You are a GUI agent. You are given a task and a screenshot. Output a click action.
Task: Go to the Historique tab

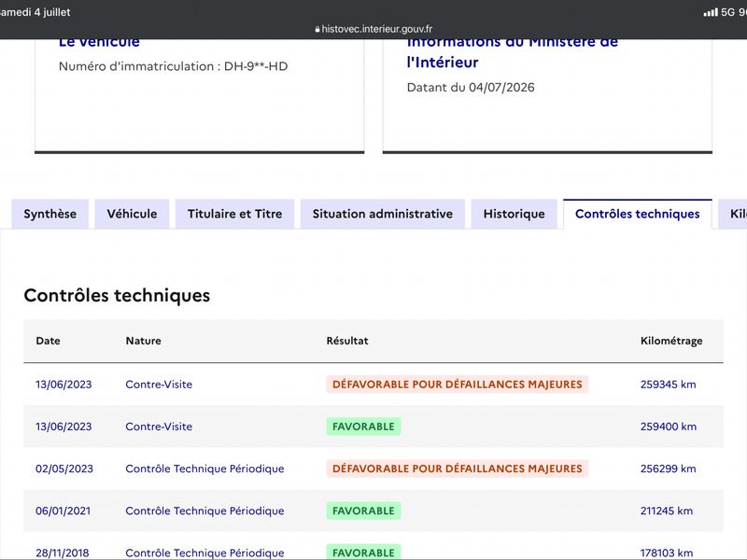click(x=514, y=214)
